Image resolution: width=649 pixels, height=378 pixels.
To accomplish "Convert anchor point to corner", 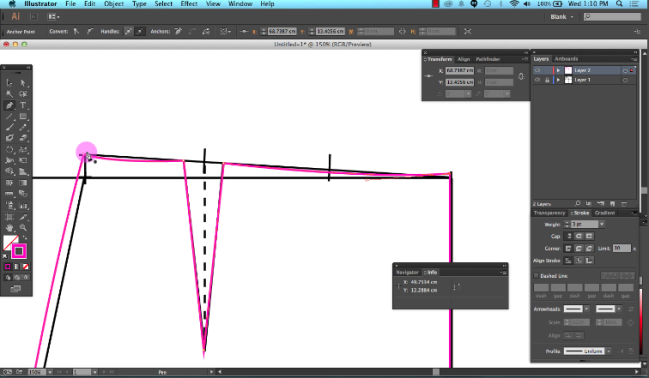I will (76, 31).
